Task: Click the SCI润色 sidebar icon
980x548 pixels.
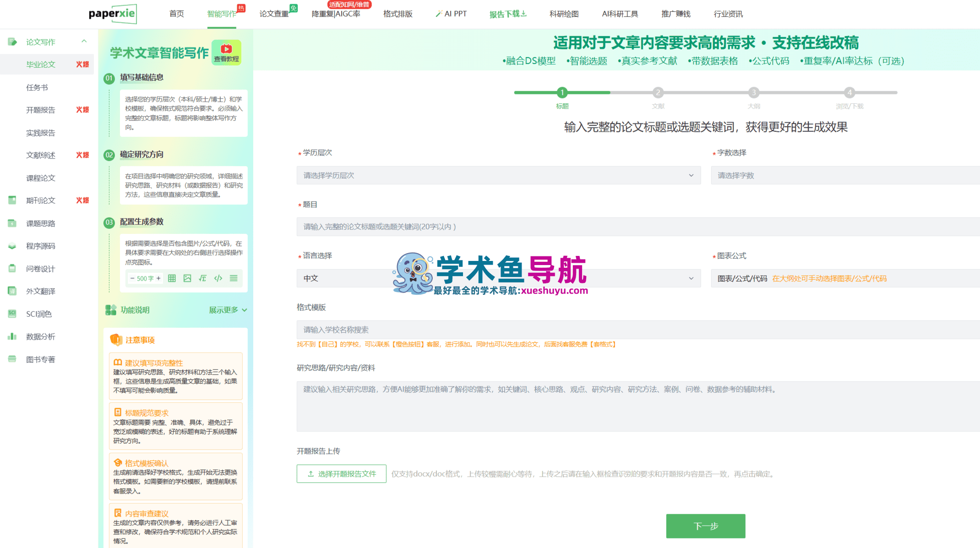Action: coord(12,314)
